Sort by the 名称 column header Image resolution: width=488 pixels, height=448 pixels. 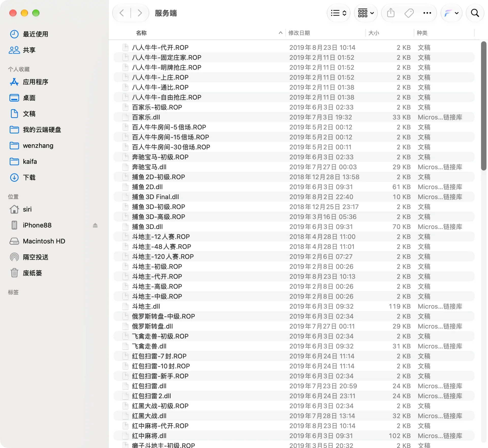141,33
